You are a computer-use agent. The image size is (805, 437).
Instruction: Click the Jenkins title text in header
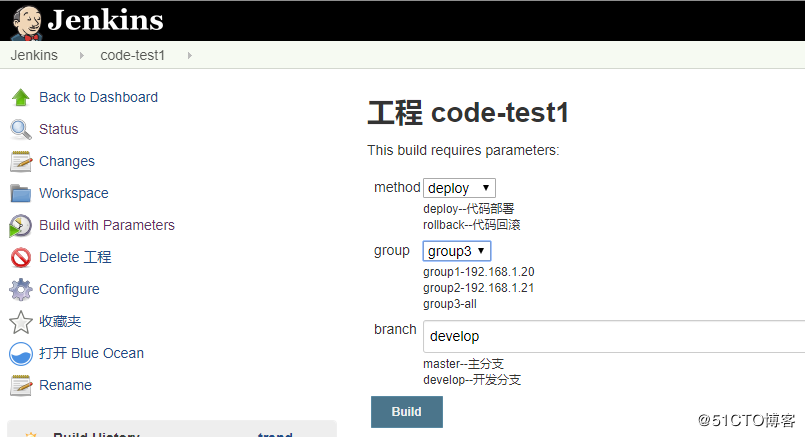coord(106,21)
